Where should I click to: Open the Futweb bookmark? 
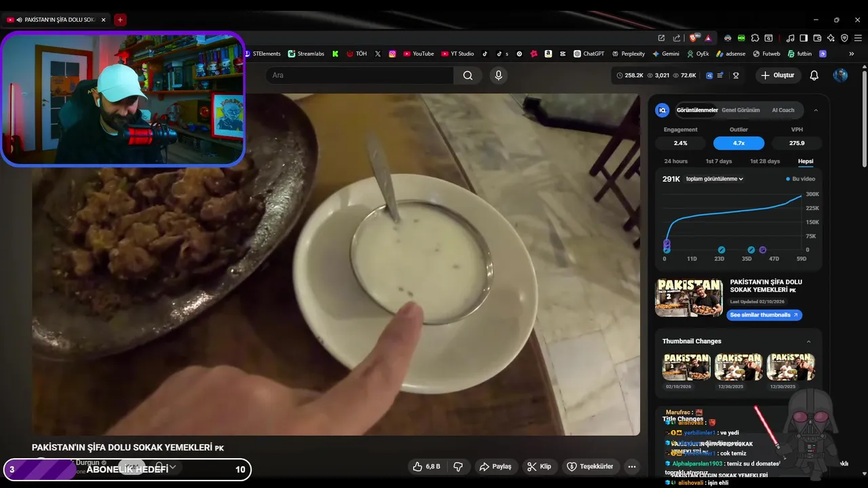[766, 54]
